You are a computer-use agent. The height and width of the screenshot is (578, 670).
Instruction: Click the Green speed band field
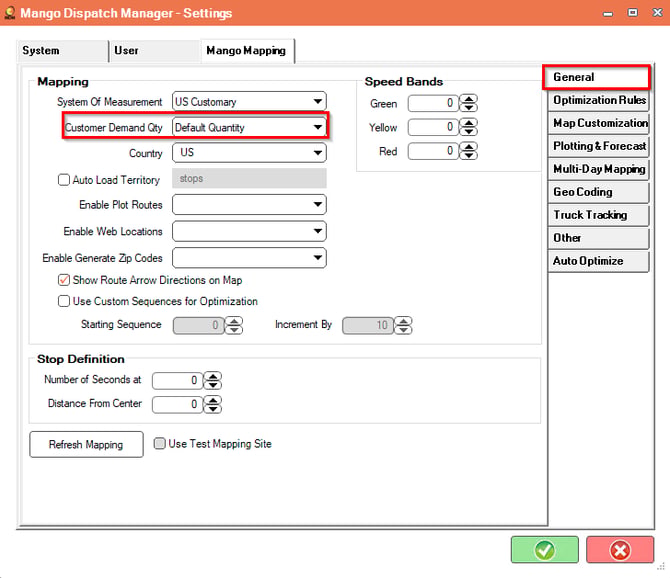click(433, 103)
